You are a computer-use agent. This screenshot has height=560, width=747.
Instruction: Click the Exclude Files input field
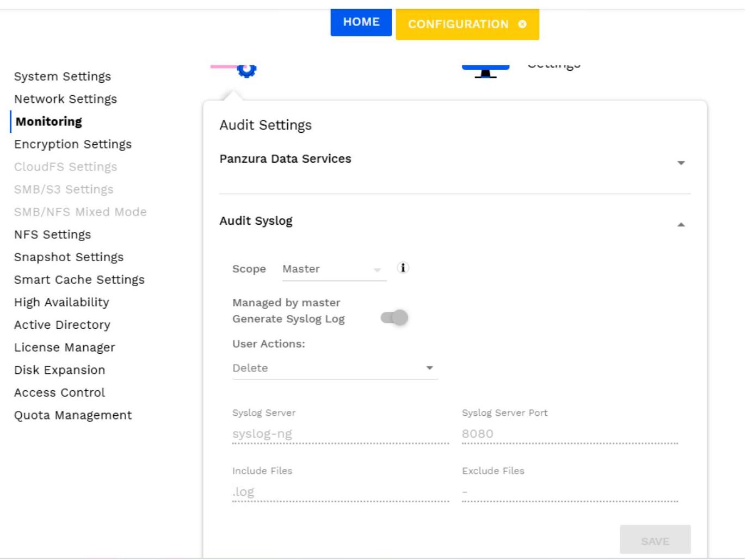(x=570, y=492)
